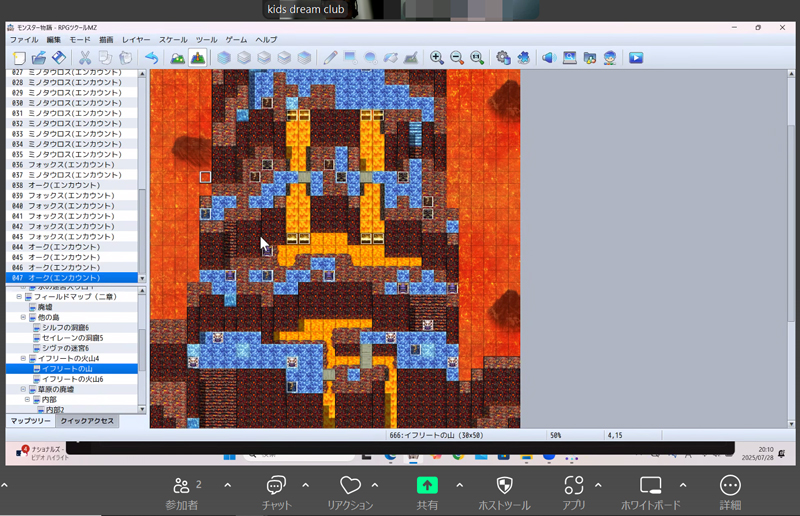Open the Database gear icon

click(x=503, y=58)
